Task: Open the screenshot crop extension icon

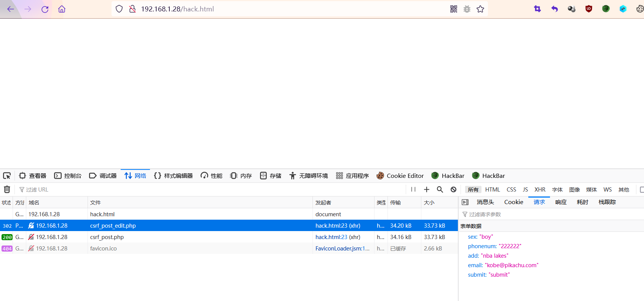Action: point(537,9)
